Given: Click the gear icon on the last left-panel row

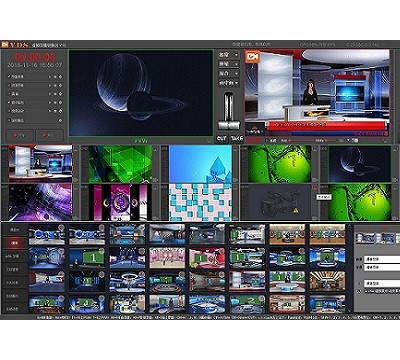Looking at the screenshot, I should pyautogui.click(x=60, y=120).
